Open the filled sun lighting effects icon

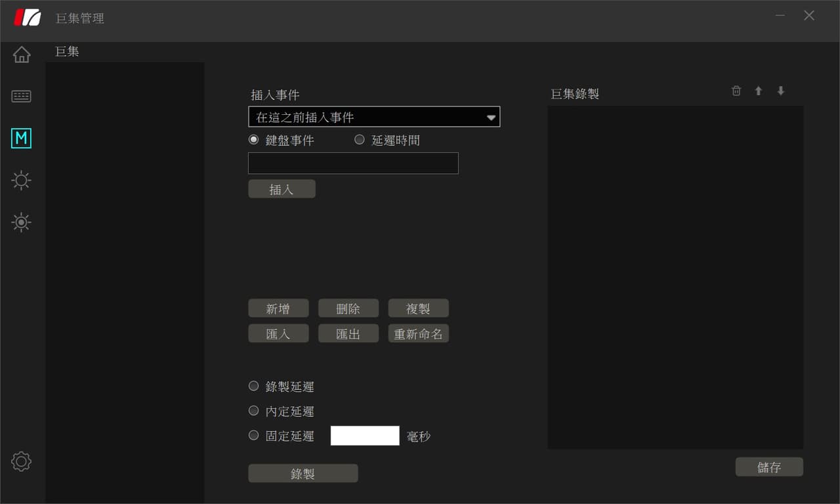[22, 222]
